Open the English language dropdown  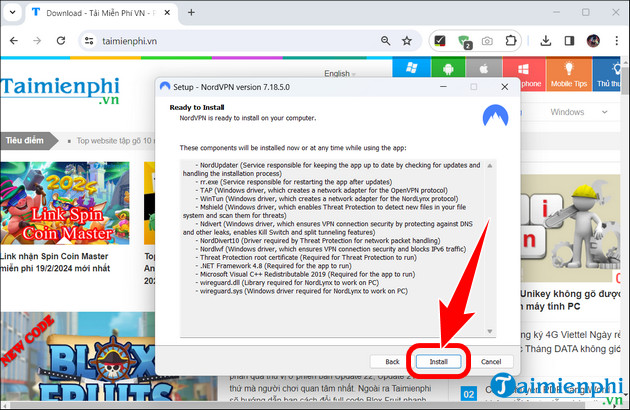(x=340, y=74)
